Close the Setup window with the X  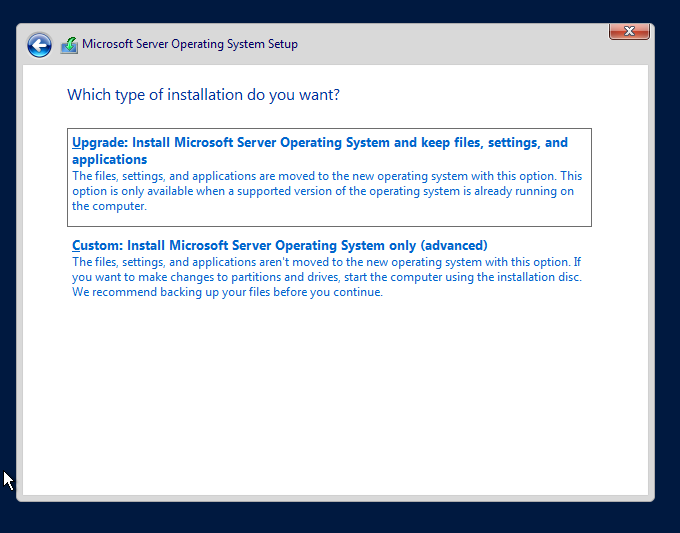pyautogui.click(x=629, y=32)
